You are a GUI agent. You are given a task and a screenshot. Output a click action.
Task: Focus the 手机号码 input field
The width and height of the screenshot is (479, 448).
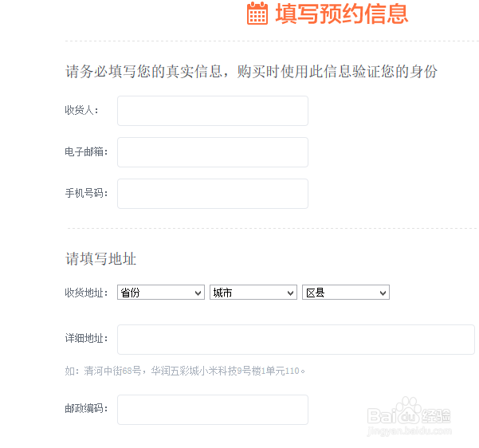pos(213,194)
